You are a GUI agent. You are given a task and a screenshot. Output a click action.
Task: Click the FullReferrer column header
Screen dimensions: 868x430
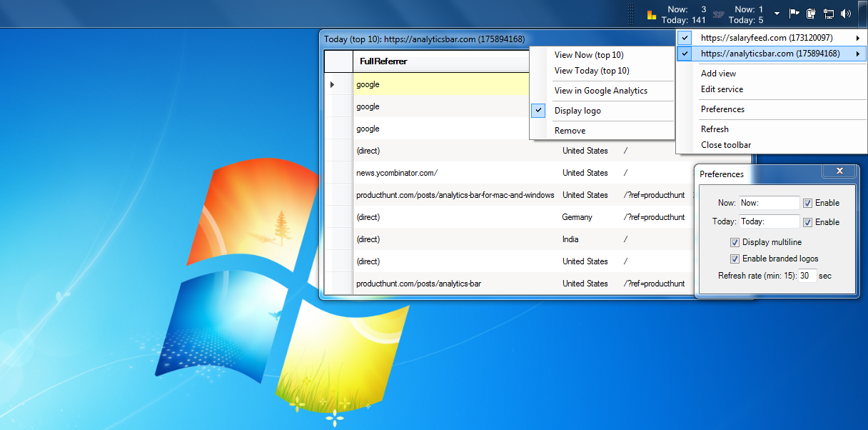383,61
